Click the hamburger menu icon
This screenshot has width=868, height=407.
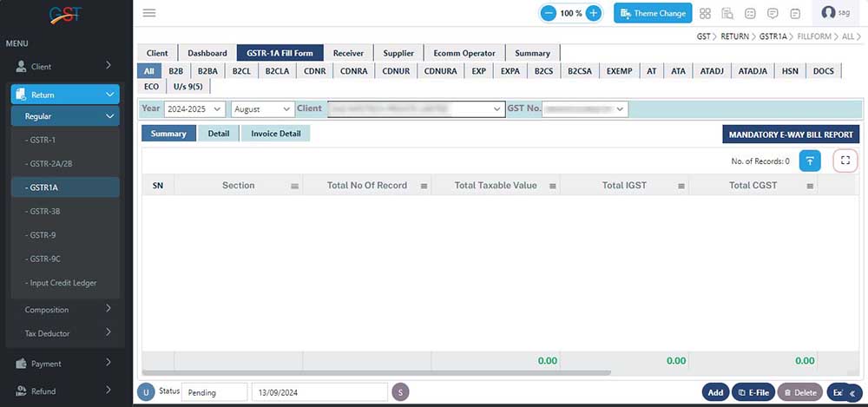click(148, 13)
